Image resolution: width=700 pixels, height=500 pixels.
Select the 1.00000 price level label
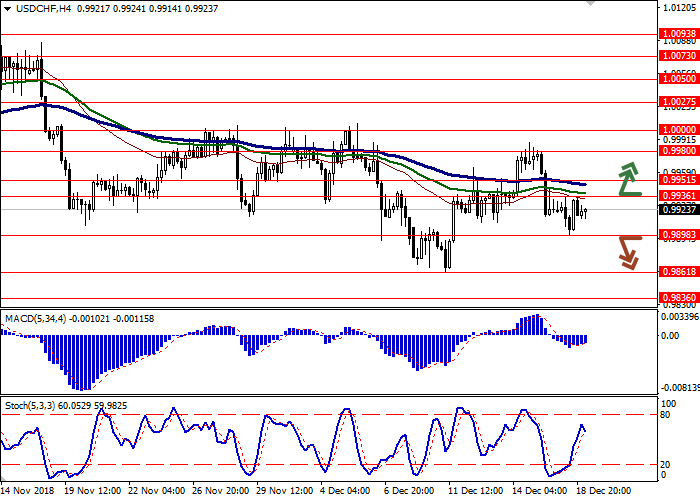pyautogui.click(x=678, y=129)
